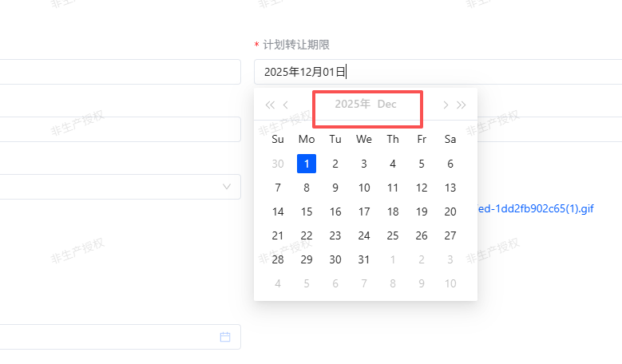Open the 2025年 year picker
The image size is (622, 364).
click(x=352, y=105)
